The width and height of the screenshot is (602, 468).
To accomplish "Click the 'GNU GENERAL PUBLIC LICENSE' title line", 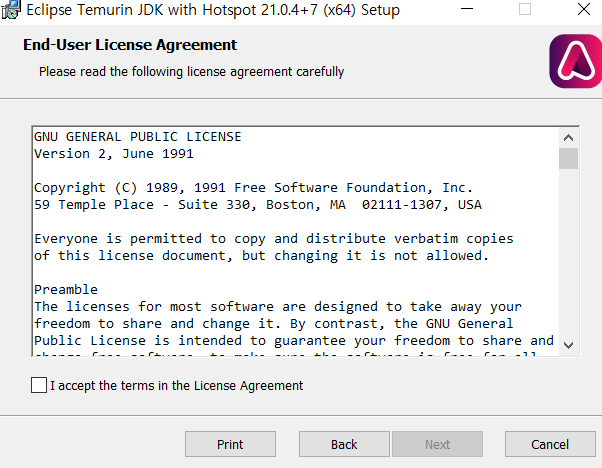I will pos(138,137).
